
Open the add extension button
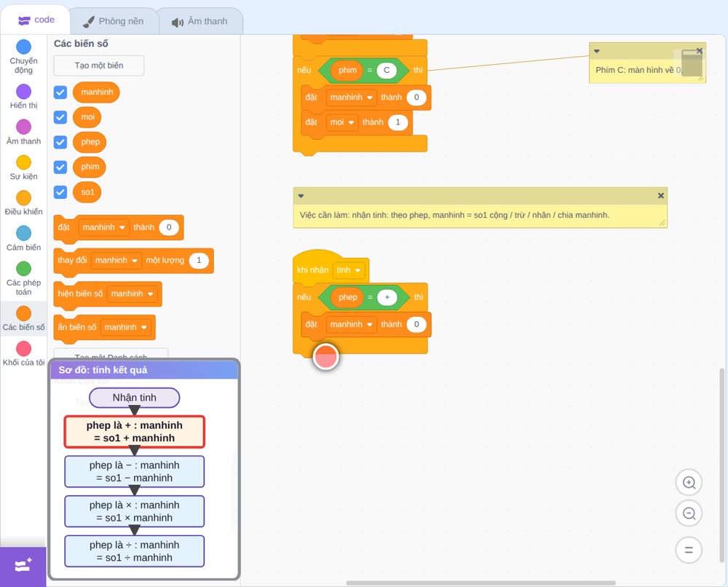[x=23, y=566]
